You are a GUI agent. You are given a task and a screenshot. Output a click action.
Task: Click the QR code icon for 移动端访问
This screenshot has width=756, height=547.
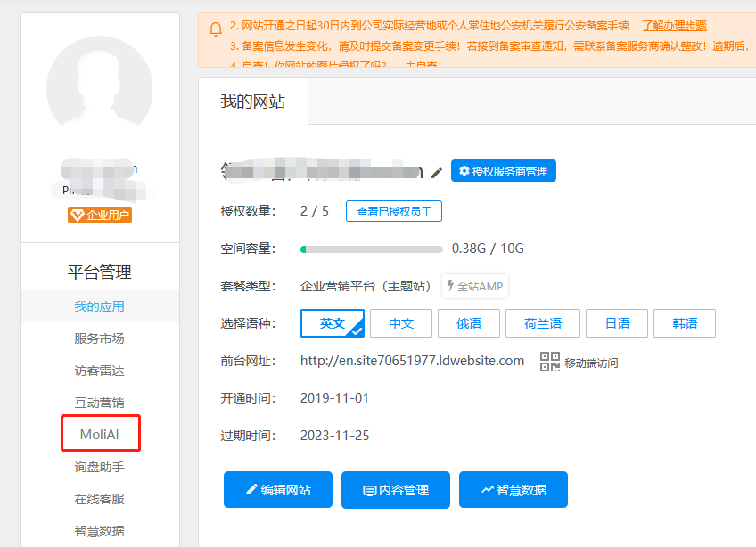coord(550,361)
